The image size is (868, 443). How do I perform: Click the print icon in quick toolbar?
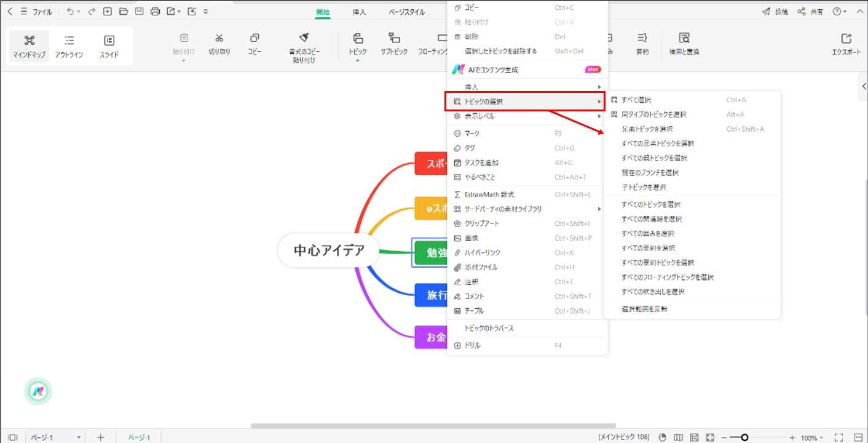[x=156, y=11]
